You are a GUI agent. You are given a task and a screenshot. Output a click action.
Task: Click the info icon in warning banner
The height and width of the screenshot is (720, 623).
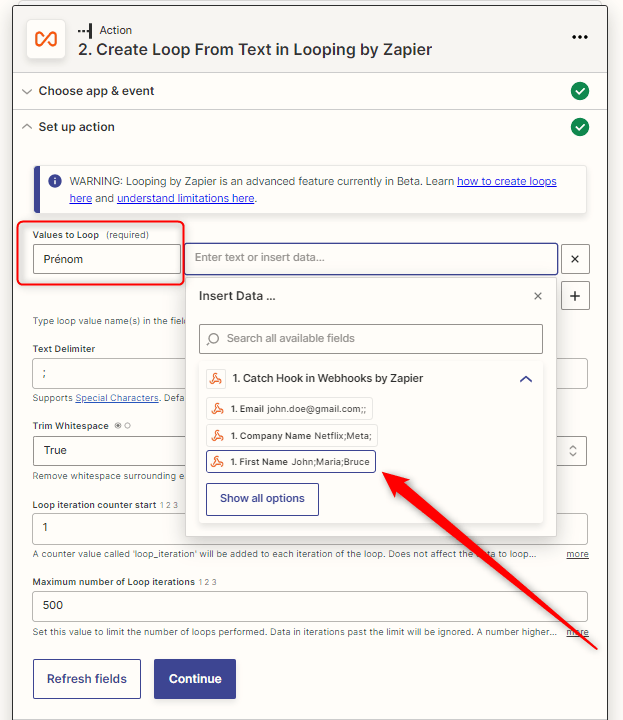pyautogui.click(x=55, y=181)
